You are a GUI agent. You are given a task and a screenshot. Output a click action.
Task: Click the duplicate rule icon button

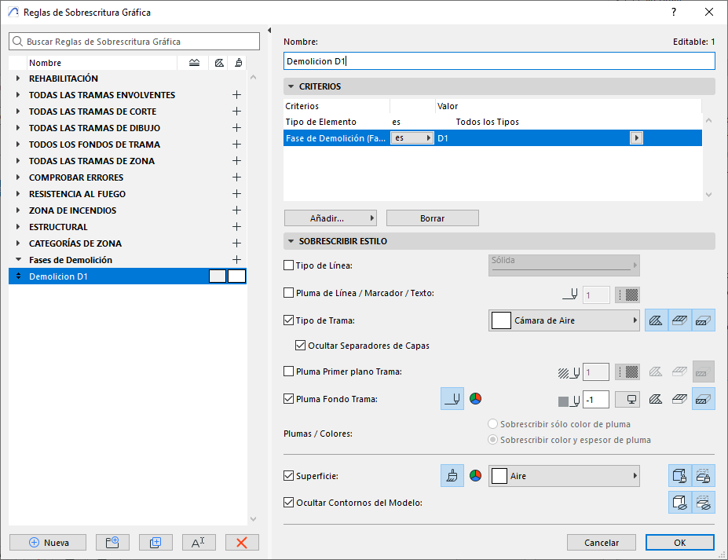coord(155,542)
